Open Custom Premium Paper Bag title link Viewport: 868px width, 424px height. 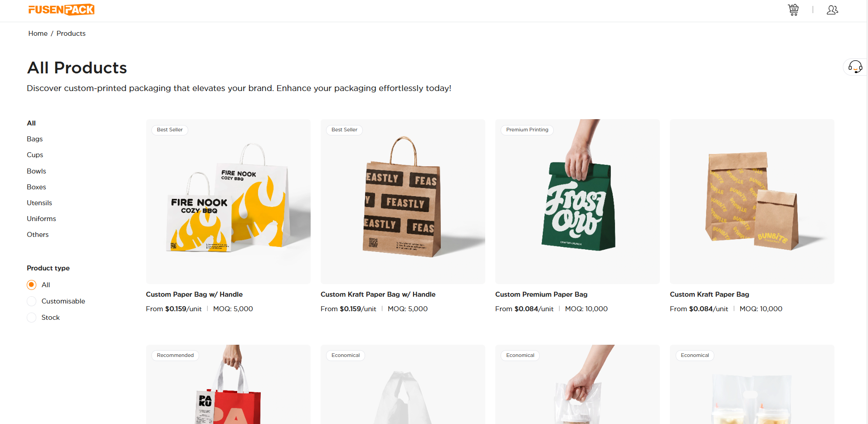[541, 294]
